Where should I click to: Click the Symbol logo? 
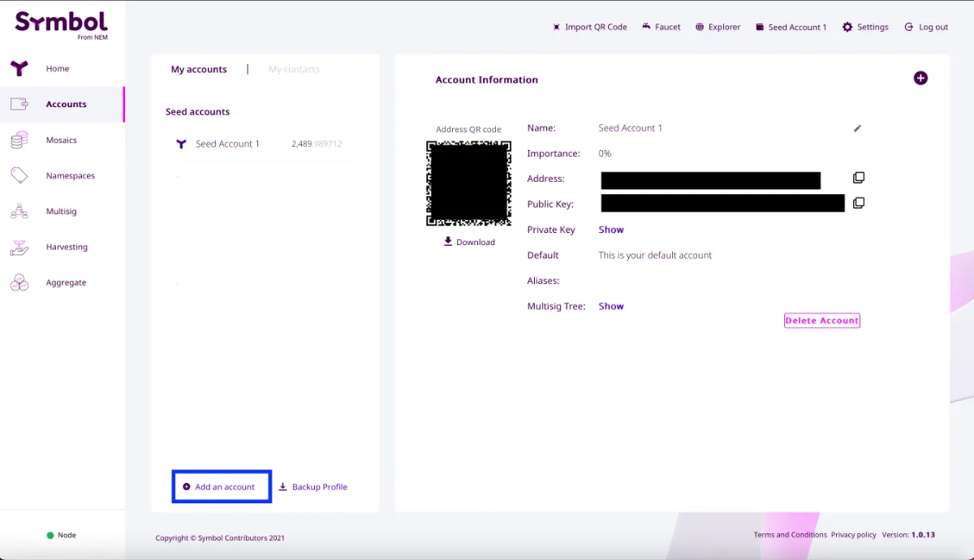click(x=62, y=24)
